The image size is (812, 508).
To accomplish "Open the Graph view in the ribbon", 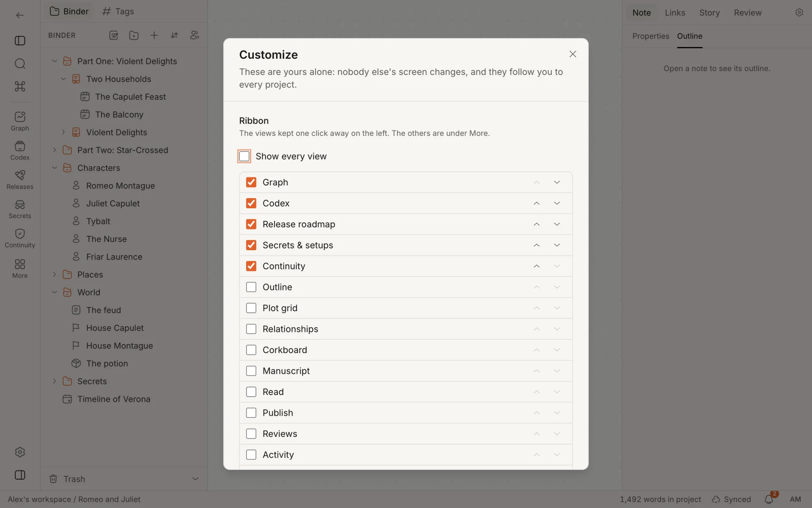I will (20, 121).
